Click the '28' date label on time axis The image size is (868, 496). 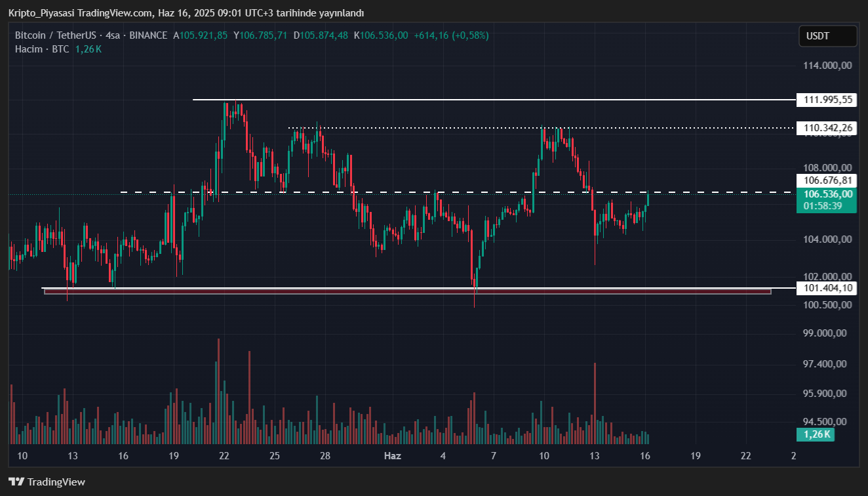pos(325,456)
